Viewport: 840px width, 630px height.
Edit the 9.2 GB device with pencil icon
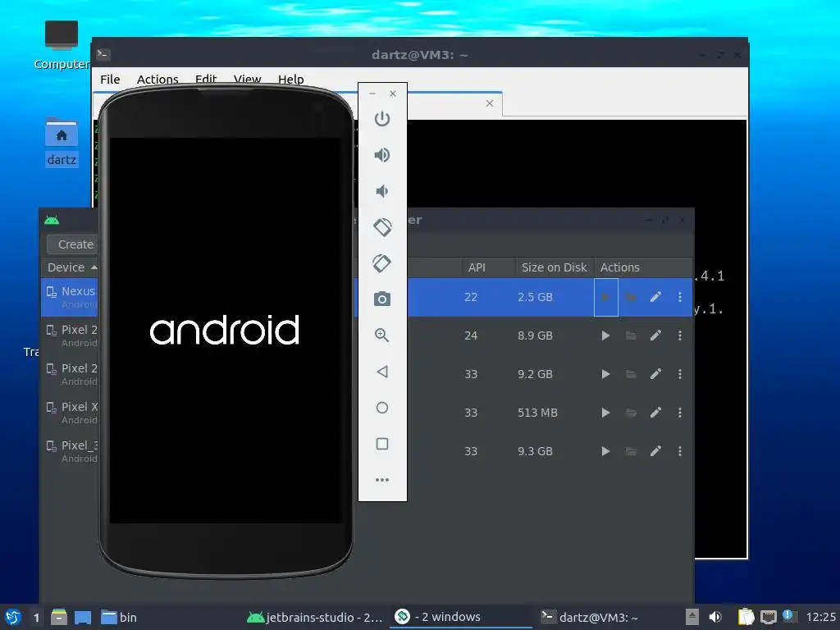click(655, 374)
